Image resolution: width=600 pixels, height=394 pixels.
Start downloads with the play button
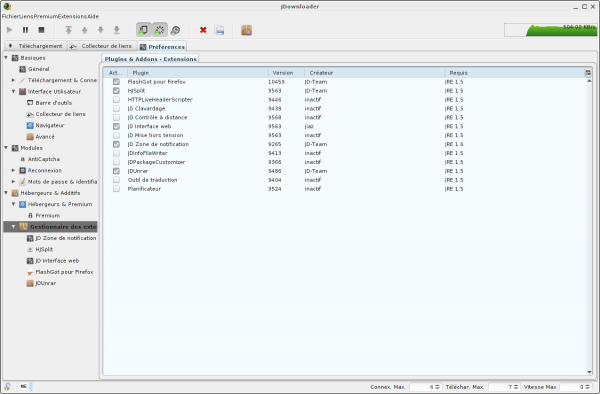point(10,30)
